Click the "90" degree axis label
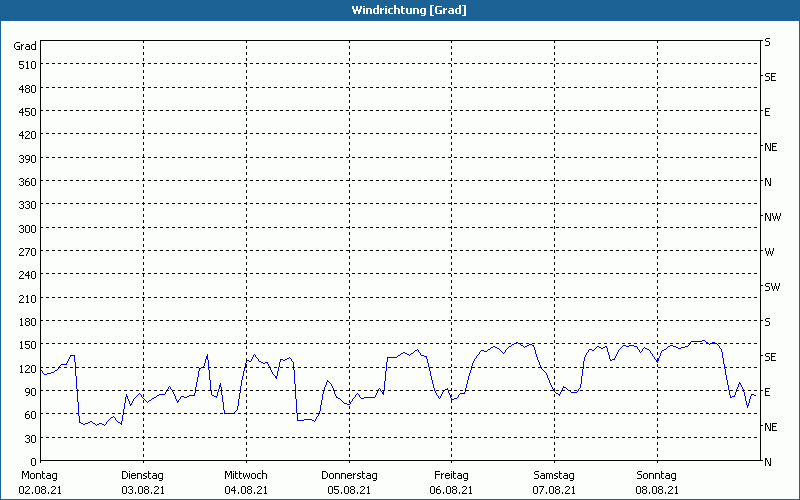Image resolution: width=800 pixels, height=500 pixels. pos(31,392)
